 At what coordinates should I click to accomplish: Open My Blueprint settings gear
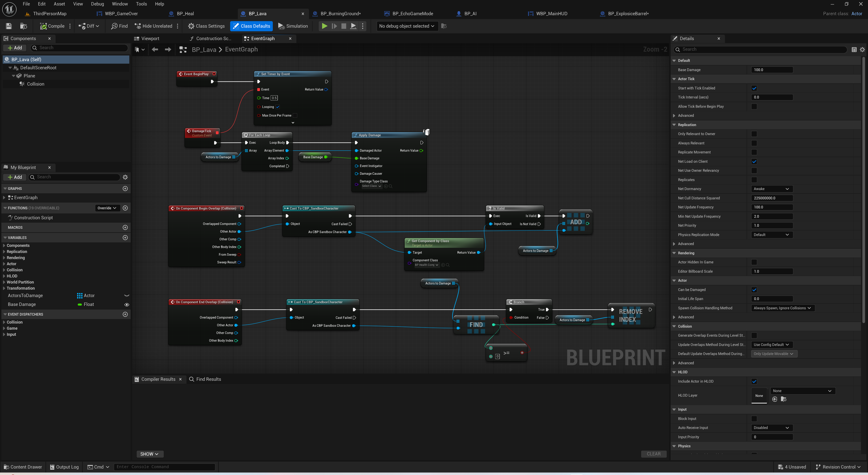click(125, 177)
